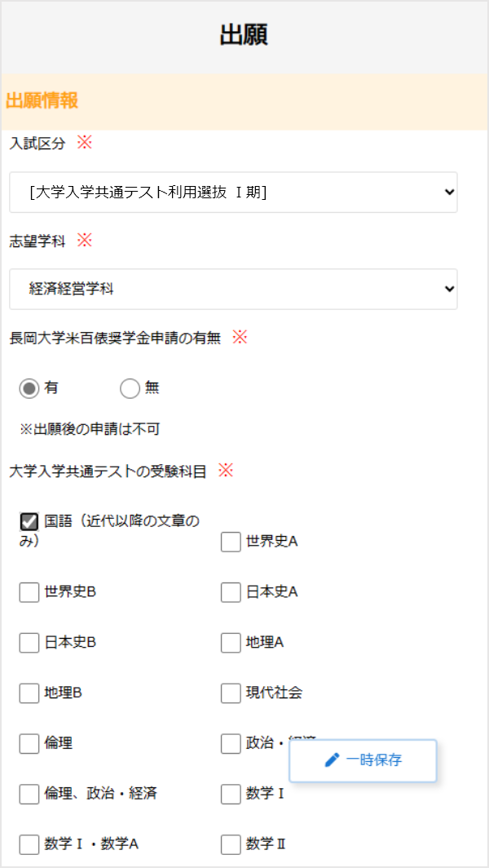Check the 日本史A checkbox

(231, 592)
